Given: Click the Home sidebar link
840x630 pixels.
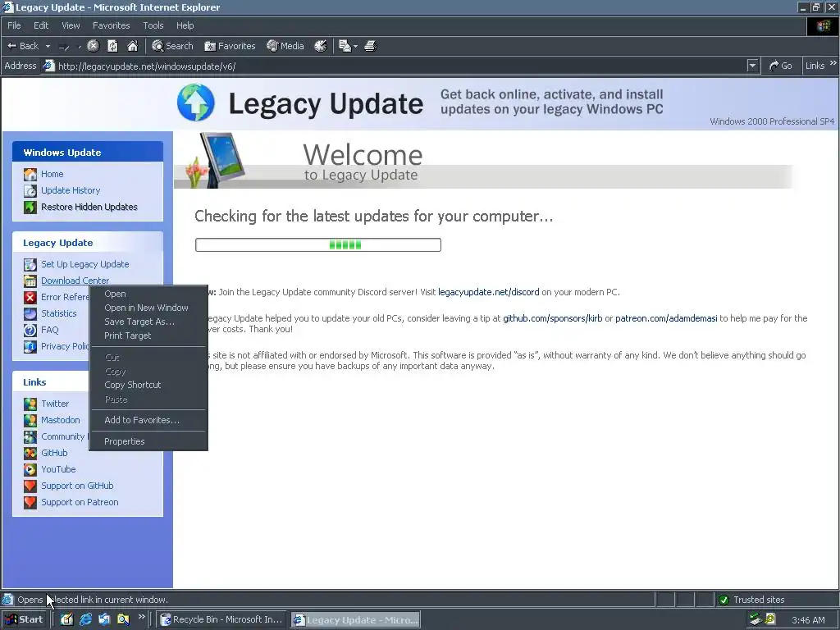Looking at the screenshot, I should [x=52, y=174].
